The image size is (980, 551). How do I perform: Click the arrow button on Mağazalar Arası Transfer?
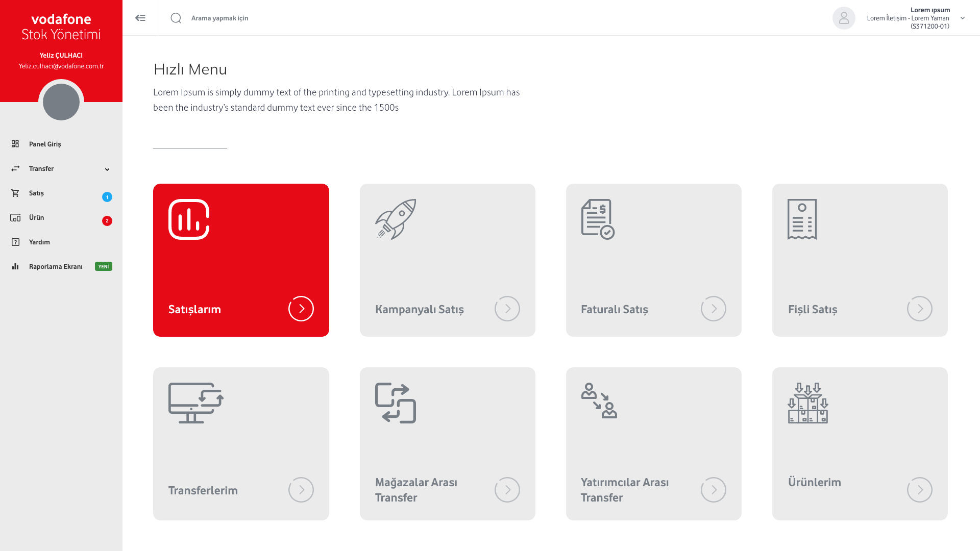pyautogui.click(x=507, y=490)
